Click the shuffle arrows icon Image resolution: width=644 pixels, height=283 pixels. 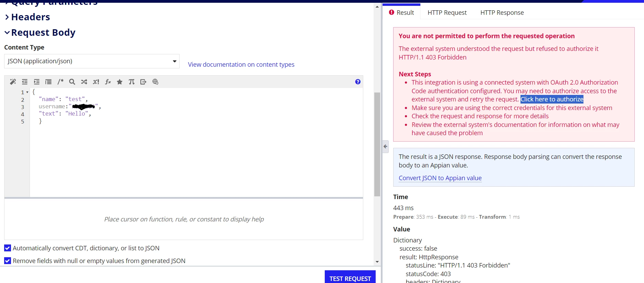[84, 82]
